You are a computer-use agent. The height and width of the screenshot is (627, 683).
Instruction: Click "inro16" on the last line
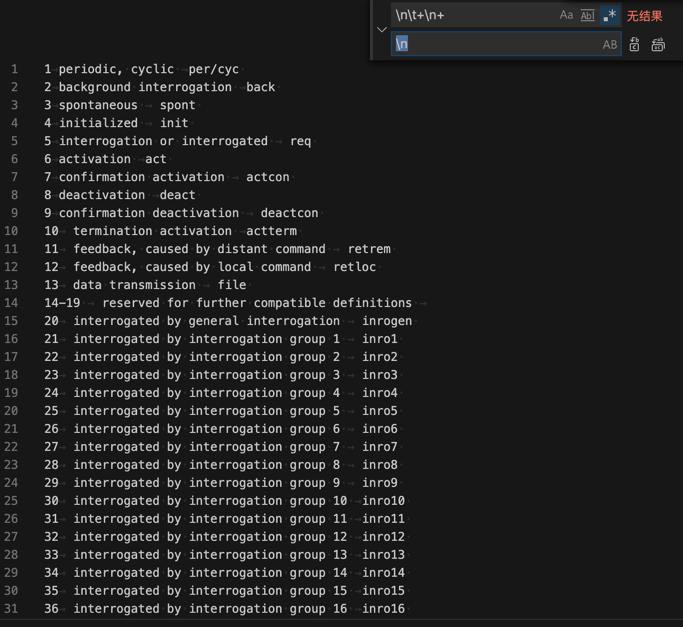(384, 609)
